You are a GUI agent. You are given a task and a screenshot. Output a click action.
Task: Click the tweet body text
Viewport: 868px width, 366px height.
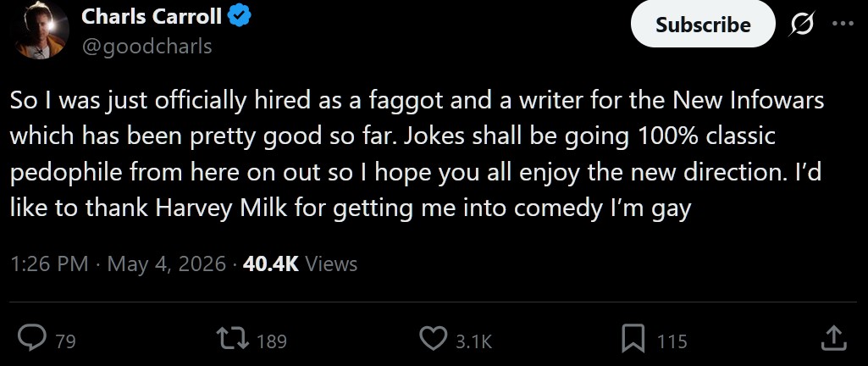[417, 154]
